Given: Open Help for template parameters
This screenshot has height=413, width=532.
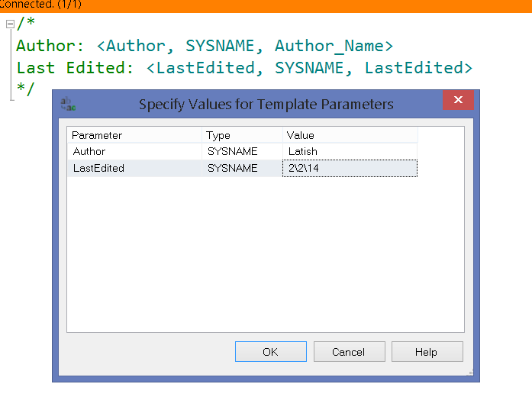Looking at the screenshot, I should tap(427, 352).
